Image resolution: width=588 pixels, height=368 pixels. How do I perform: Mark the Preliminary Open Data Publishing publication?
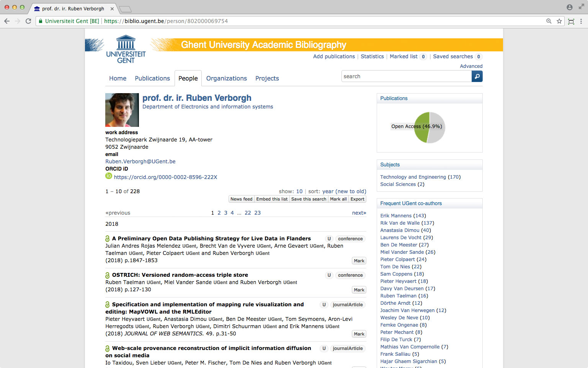click(359, 261)
